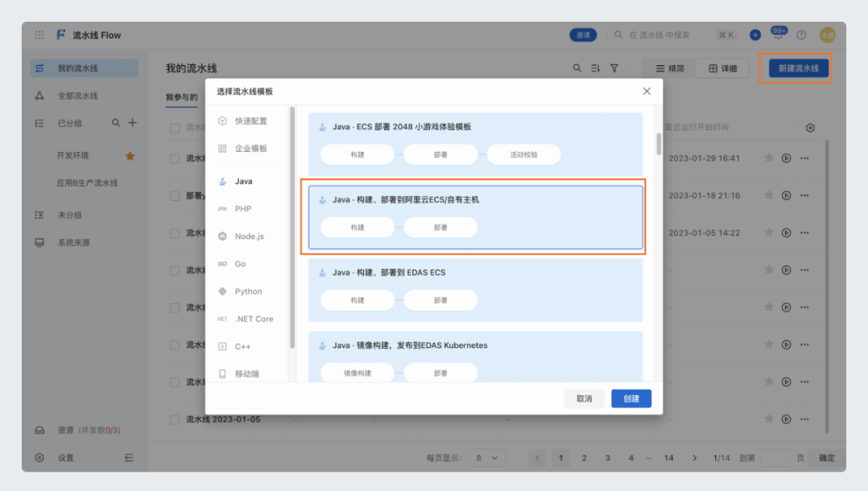
Task: Star the pipeline dated 2023-01-18 21:16
Action: pos(769,194)
